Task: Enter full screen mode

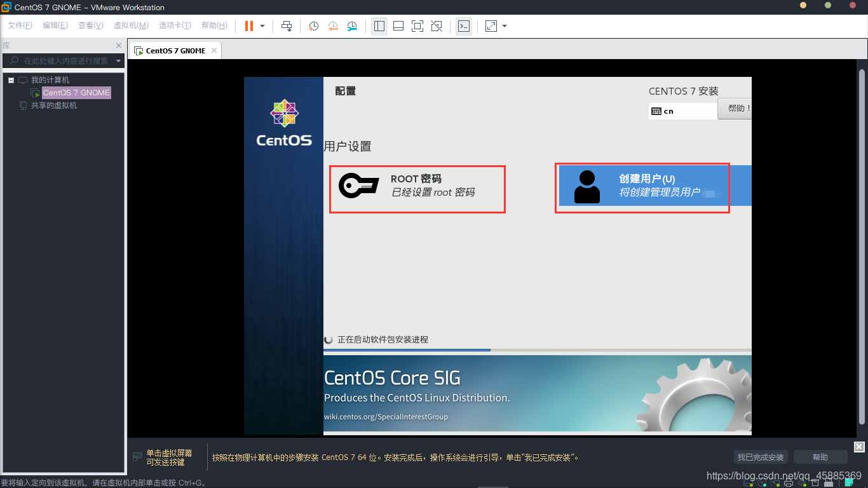Action: (x=417, y=26)
